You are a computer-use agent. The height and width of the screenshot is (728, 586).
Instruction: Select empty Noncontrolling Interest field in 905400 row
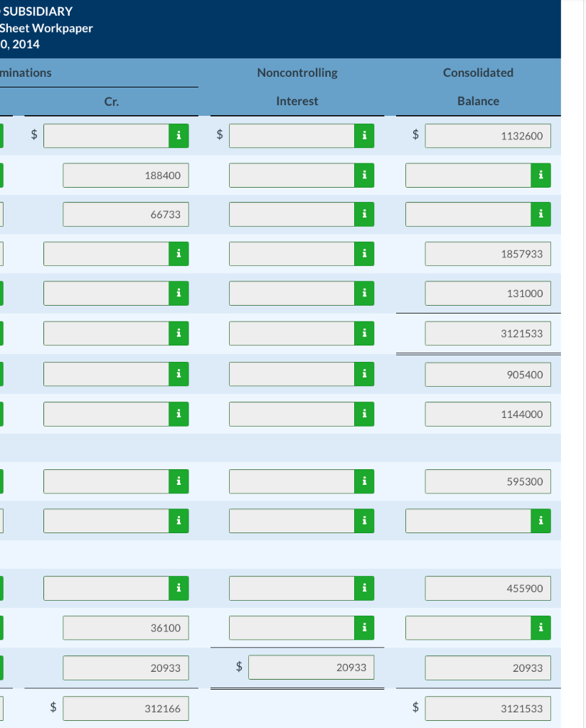(x=292, y=374)
